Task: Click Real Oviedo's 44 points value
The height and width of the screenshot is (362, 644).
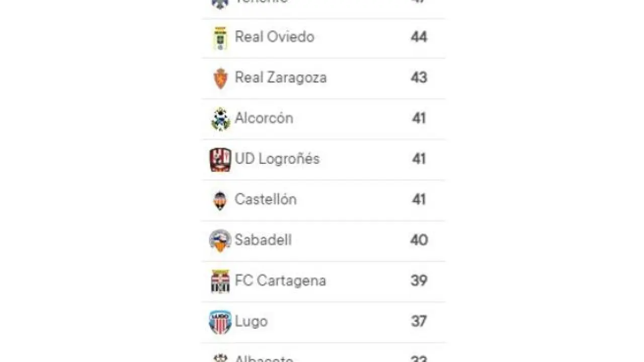Action: pos(419,37)
